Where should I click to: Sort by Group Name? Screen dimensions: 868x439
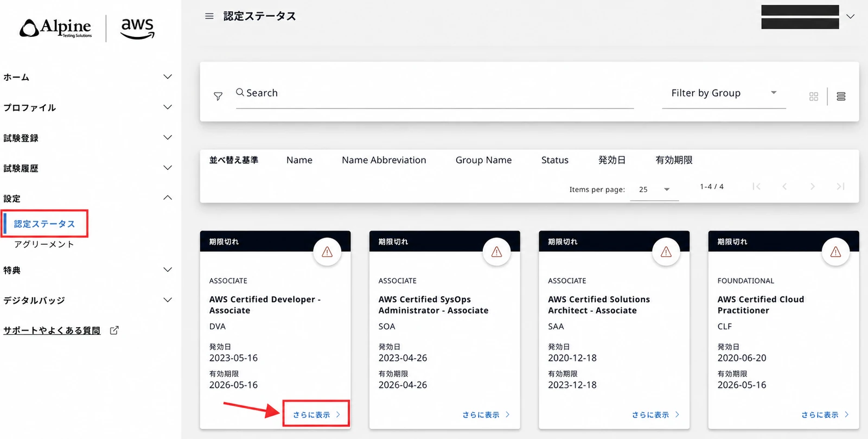click(483, 160)
